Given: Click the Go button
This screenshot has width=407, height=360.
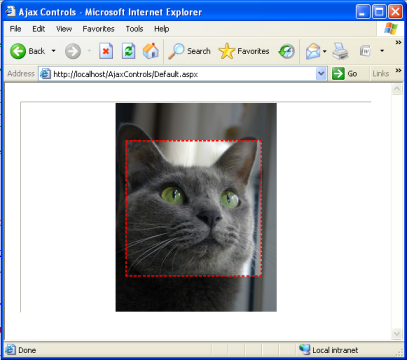Looking at the screenshot, I should (345, 74).
